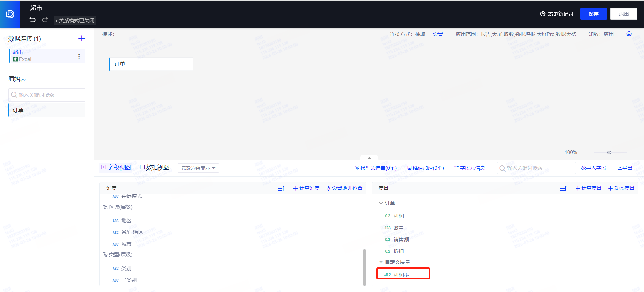The image size is (644, 292).
Task: Click the undo arrow icon
Action: click(x=32, y=20)
